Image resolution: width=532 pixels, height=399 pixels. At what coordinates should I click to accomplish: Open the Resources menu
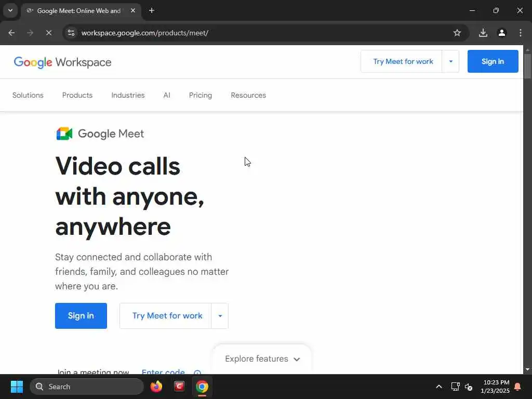pyautogui.click(x=248, y=96)
